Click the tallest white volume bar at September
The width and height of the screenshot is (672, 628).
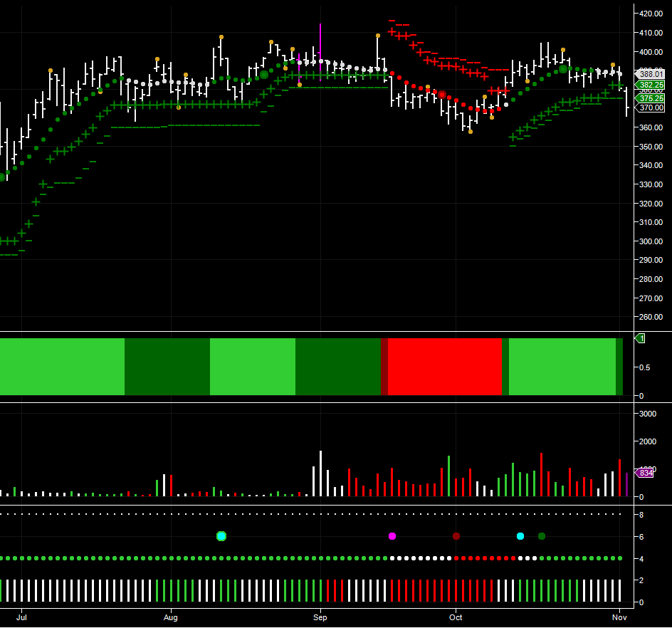tap(320, 473)
